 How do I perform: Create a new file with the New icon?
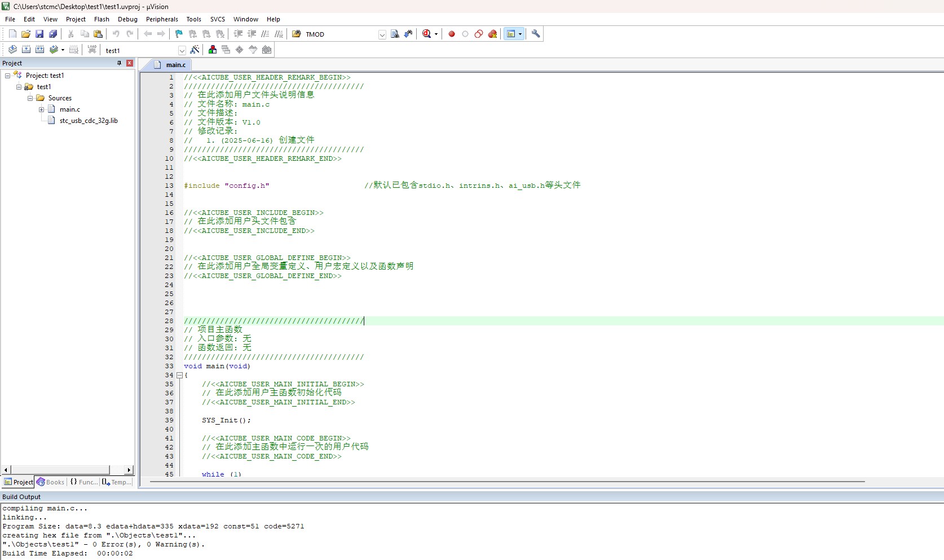click(x=12, y=34)
